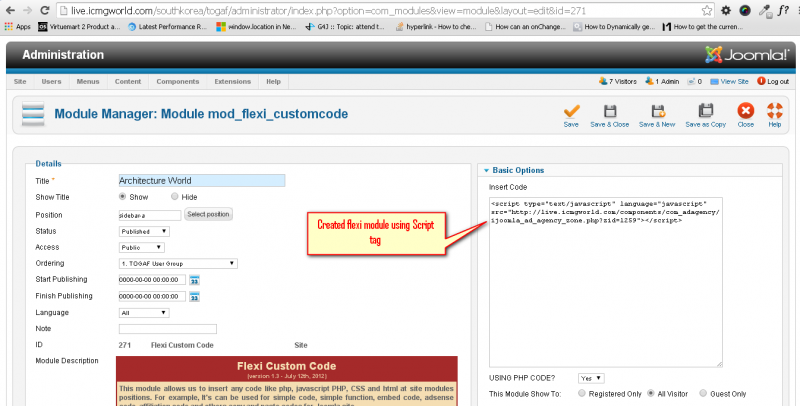The image size is (800, 406).
Task: Select the Show title radio button
Action: 122,196
